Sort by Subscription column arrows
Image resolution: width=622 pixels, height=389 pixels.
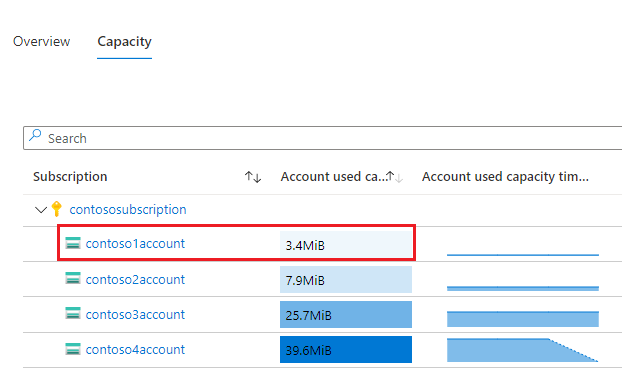click(x=253, y=177)
